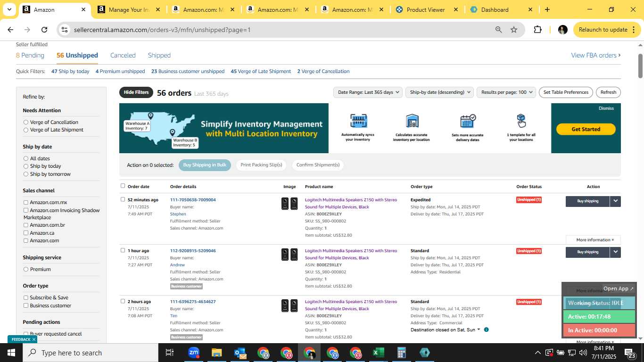Screen dimensions: 644x362
Task: Expand the Destination closed on Sat, Sun dropdown
Action: (479, 329)
